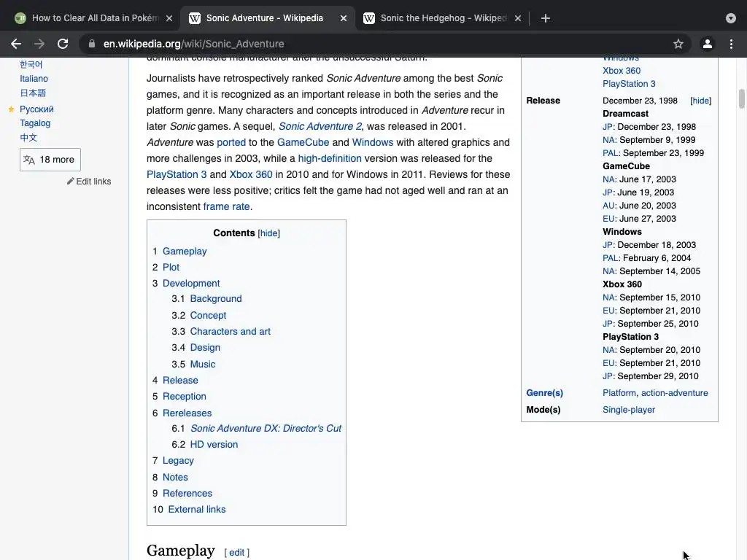Jump to External links section
The width and height of the screenshot is (747, 560).
point(197,509)
